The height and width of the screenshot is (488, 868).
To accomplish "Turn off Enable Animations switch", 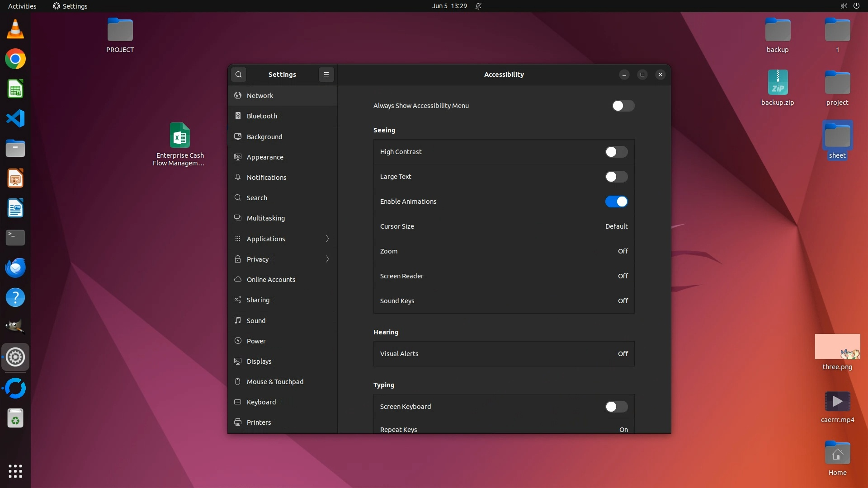I will [x=616, y=202].
